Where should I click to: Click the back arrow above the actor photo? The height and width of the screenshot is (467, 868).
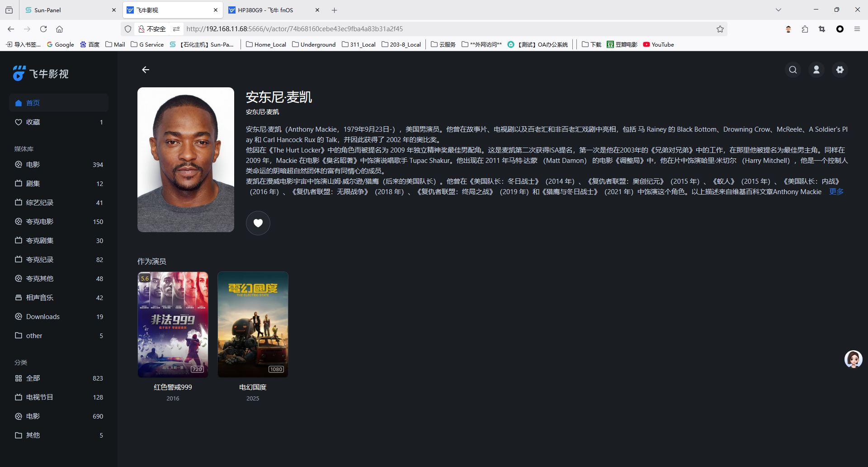[x=146, y=70]
